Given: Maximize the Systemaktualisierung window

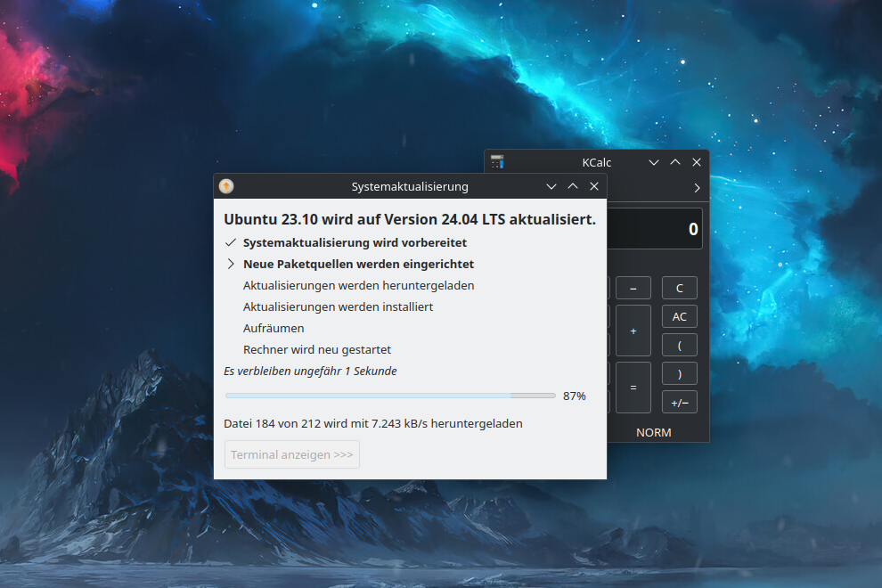Looking at the screenshot, I should coord(573,186).
